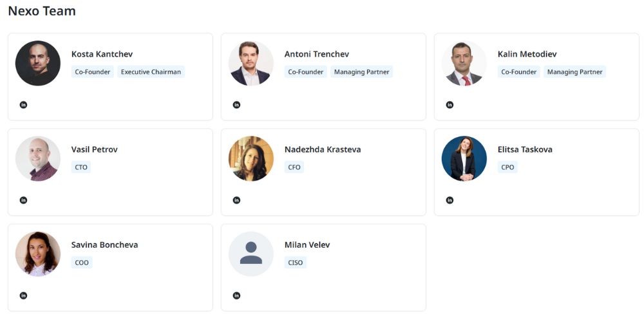The image size is (644, 318).
Task: Click Antoni Trenchev's profile photo
Action: (251, 63)
